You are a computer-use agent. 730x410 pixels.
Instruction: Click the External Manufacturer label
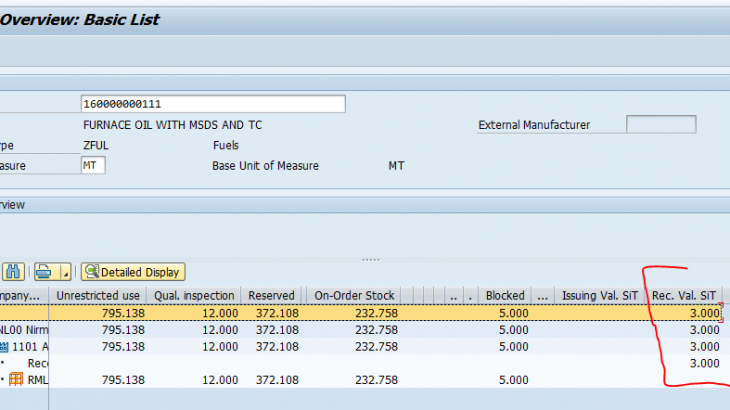click(534, 125)
